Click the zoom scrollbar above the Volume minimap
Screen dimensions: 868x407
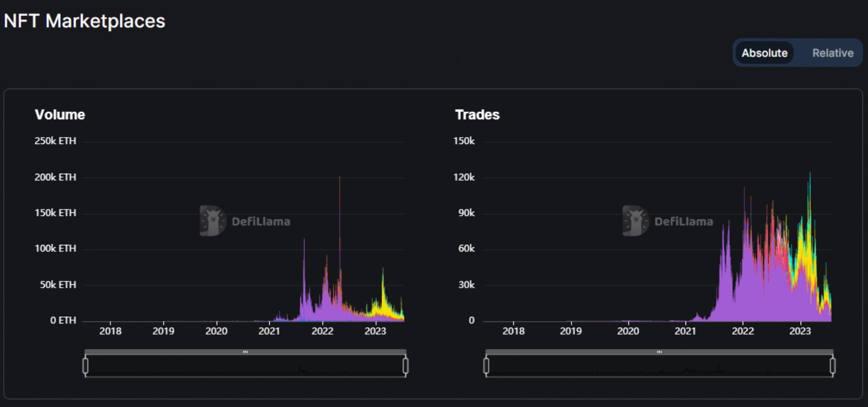coord(246,352)
